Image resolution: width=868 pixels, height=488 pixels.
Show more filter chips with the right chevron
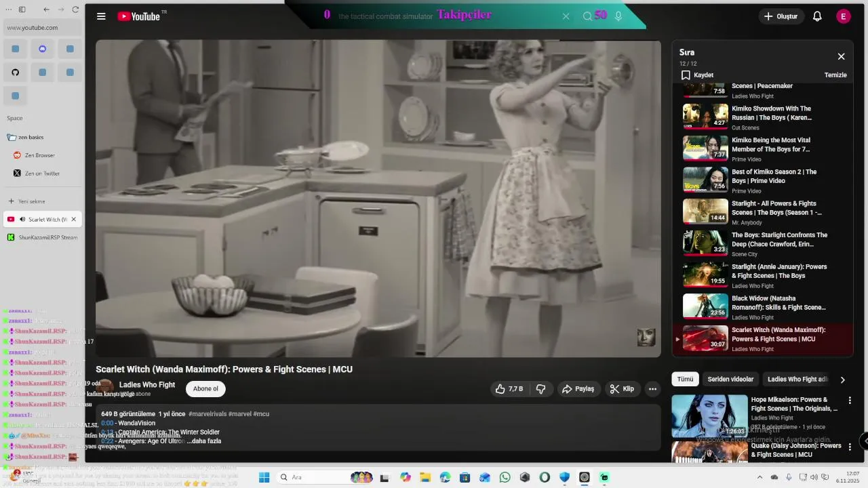(842, 380)
